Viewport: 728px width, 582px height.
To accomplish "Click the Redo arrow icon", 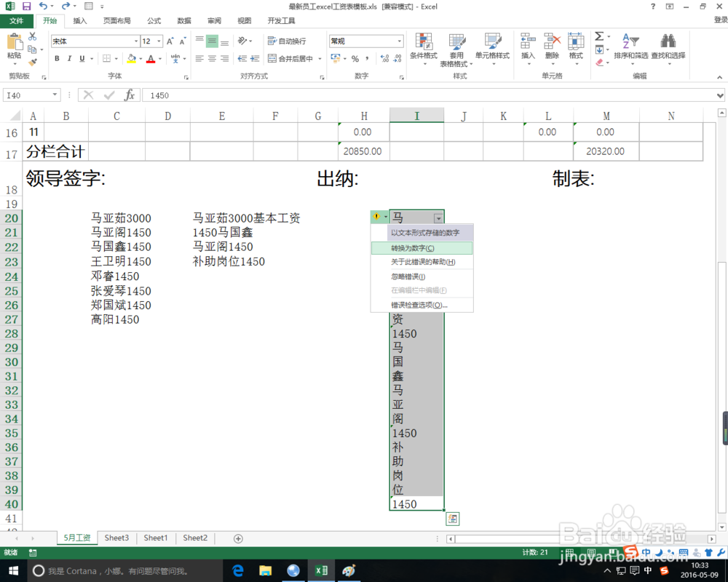I will click(66, 6).
